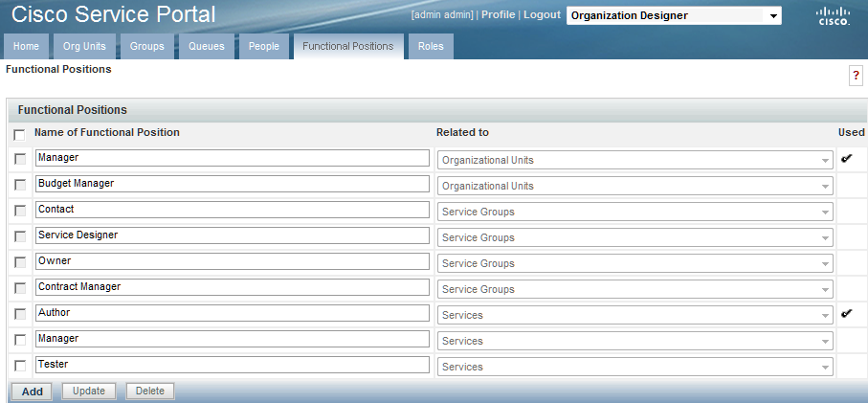Open Related to dropdown for Contact
The width and height of the screenshot is (868, 403).
coord(634,212)
